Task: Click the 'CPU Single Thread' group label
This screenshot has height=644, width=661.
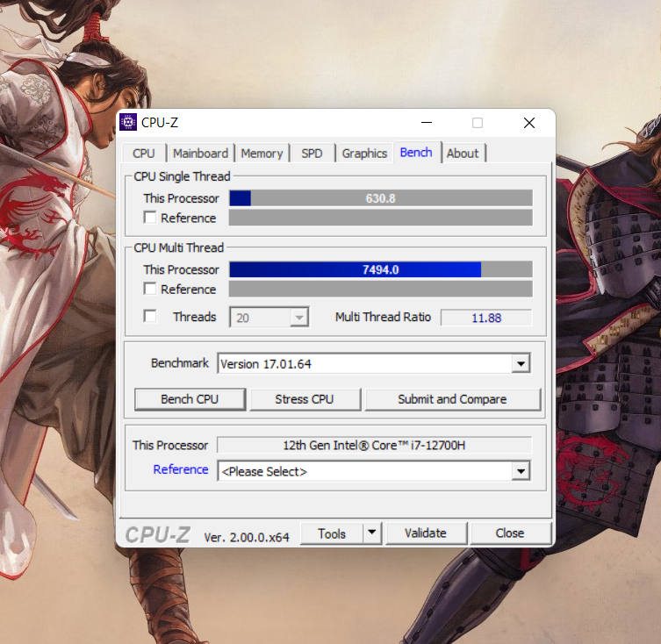Action: point(182,176)
